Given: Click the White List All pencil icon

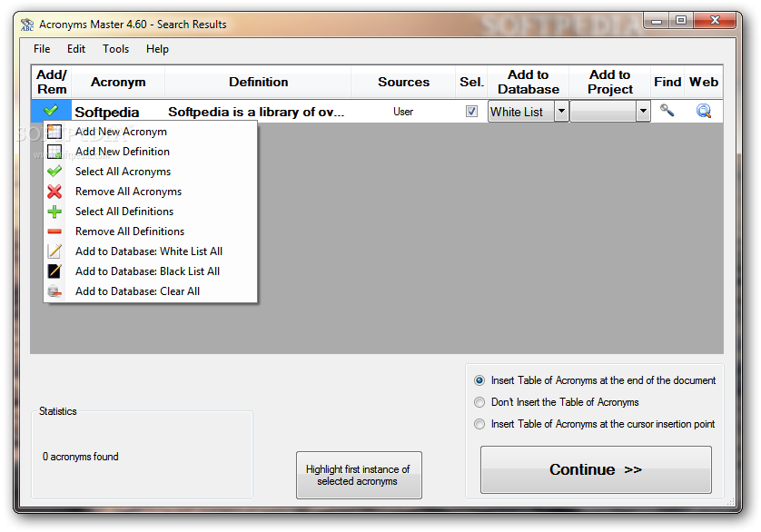Looking at the screenshot, I should [x=54, y=251].
